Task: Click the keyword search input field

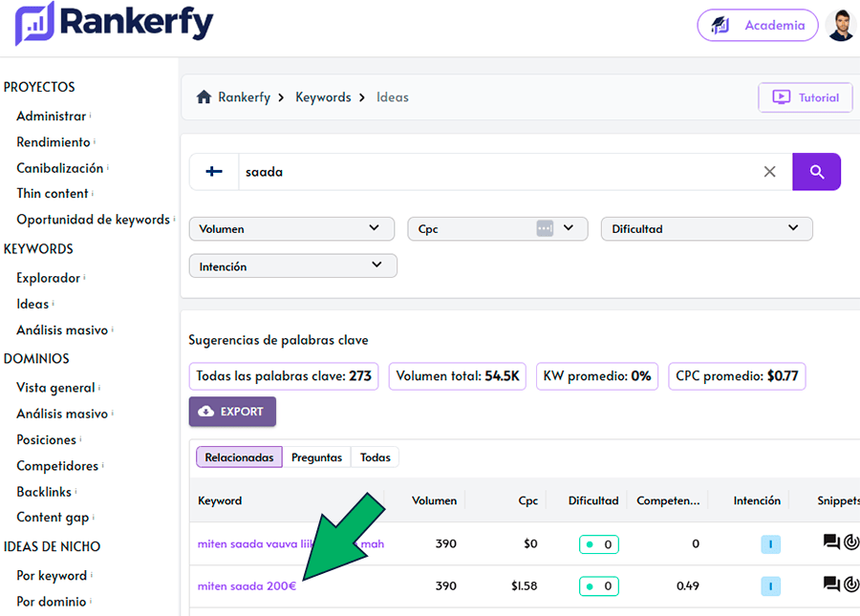Action: [x=497, y=172]
